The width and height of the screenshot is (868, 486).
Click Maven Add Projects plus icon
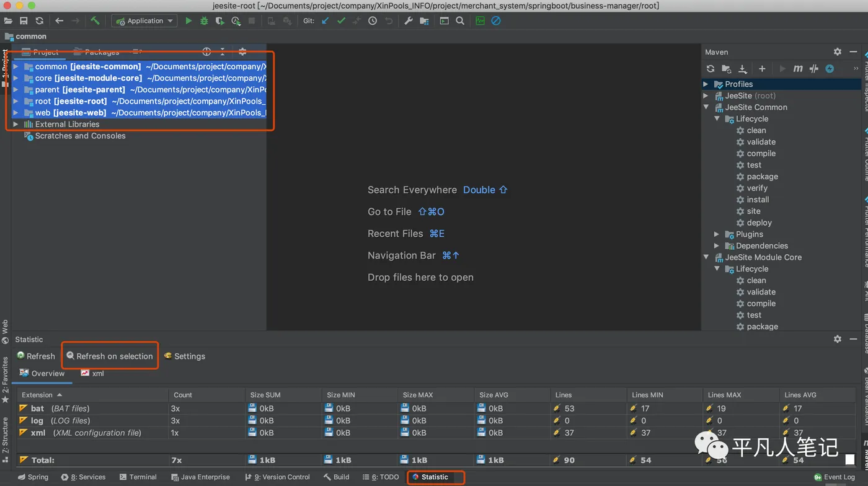(762, 69)
